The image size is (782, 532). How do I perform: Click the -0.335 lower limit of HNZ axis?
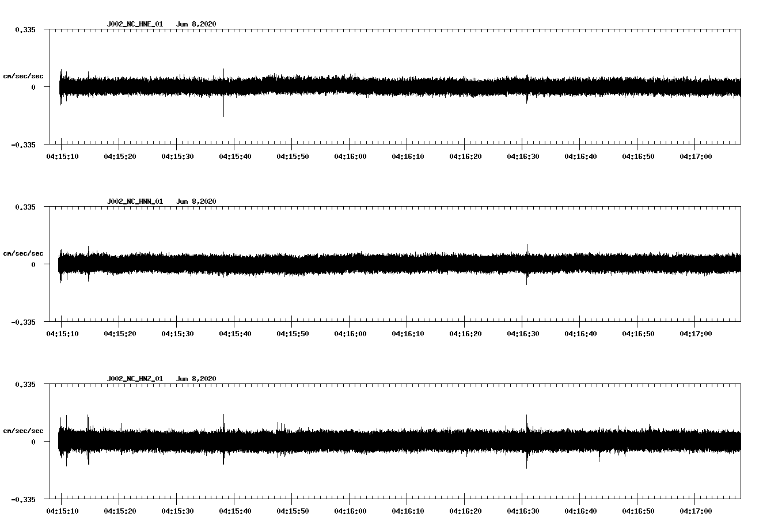pyautogui.click(x=23, y=500)
